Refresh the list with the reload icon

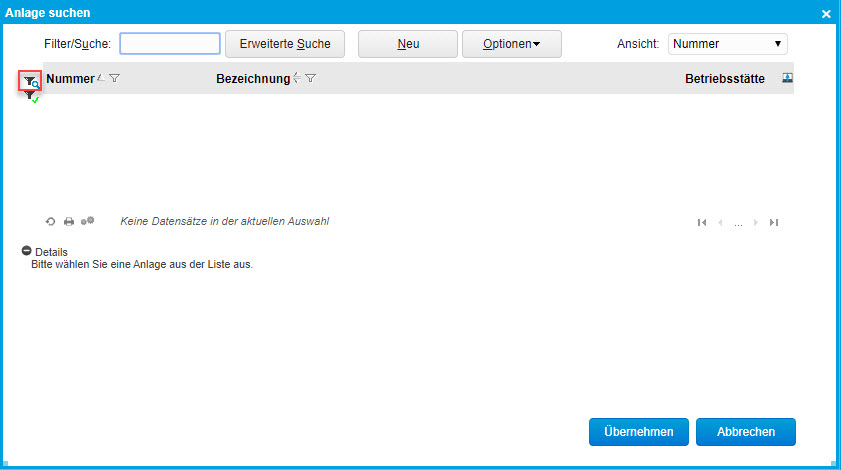(x=50, y=222)
